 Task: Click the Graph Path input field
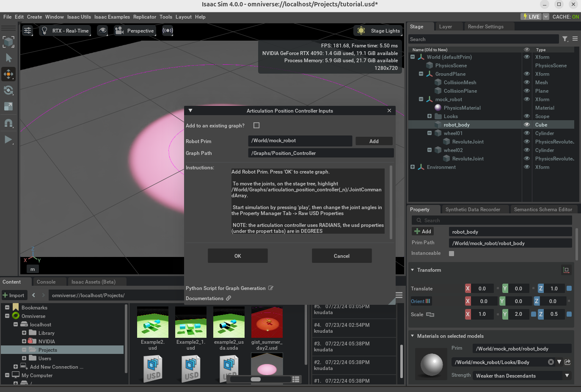tap(321, 153)
